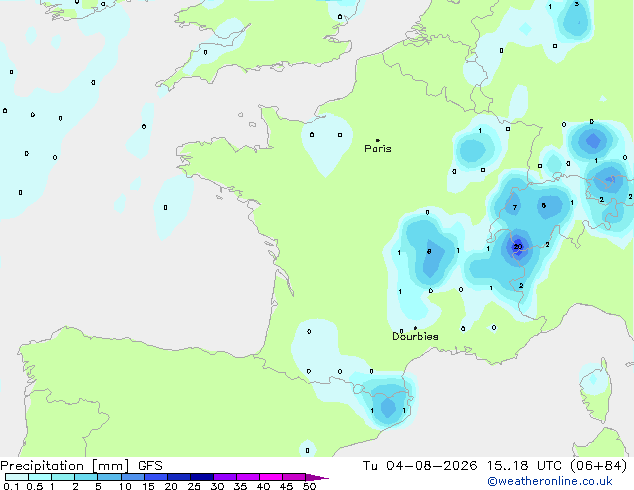Click the legend swatch between 2 and 5
This screenshot has width=634, height=490.
(86, 477)
